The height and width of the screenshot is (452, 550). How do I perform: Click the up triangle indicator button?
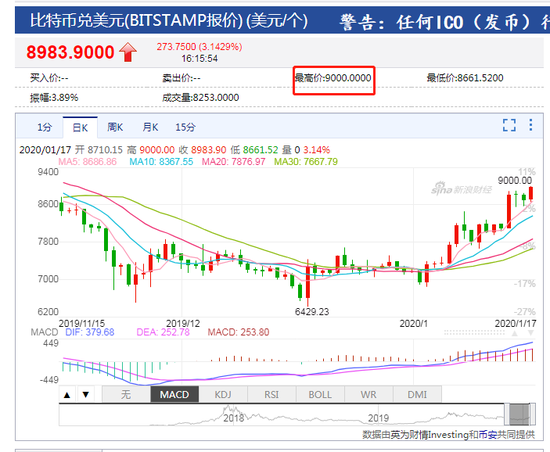click(x=67, y=395)
